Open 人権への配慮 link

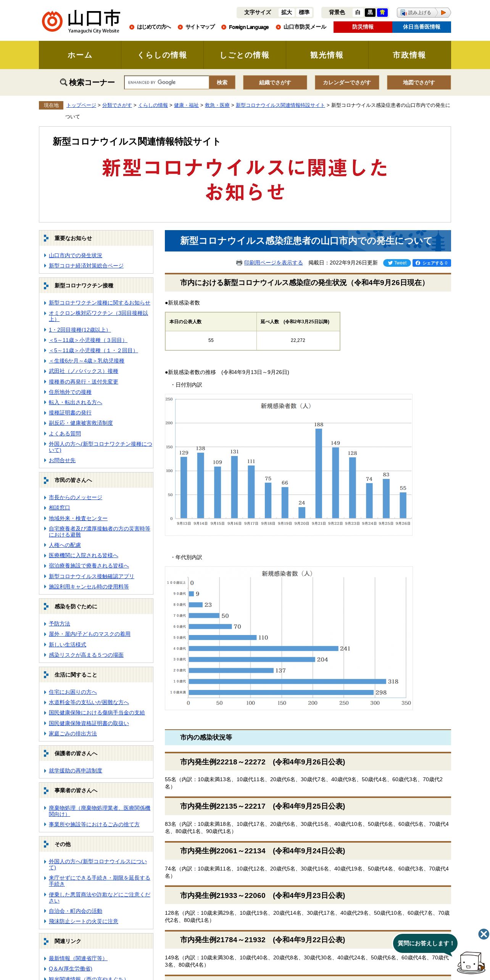tap(65, 545)
